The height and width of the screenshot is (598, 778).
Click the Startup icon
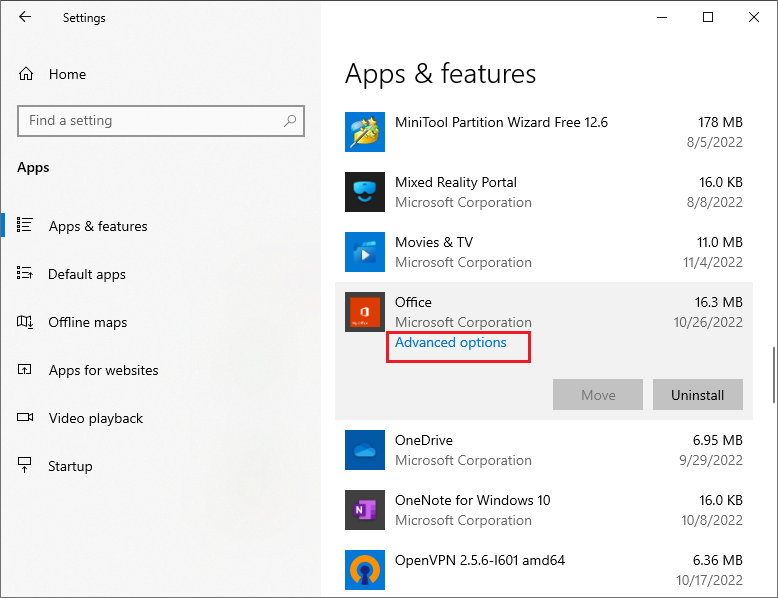(24, 465)
